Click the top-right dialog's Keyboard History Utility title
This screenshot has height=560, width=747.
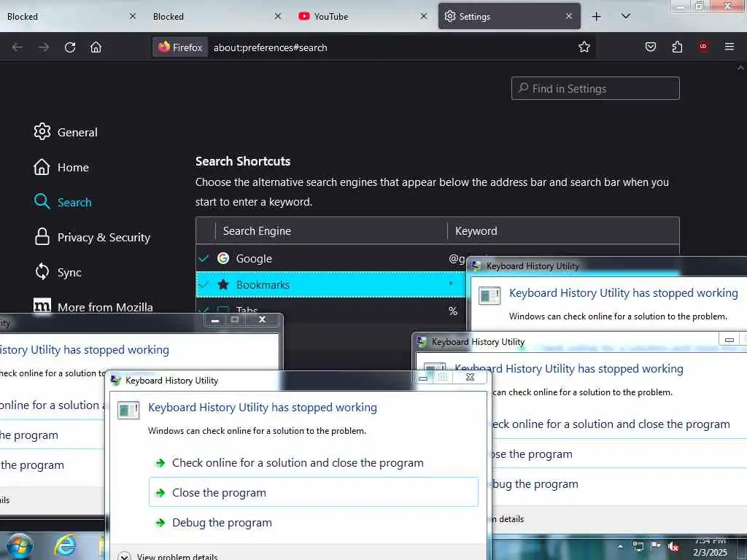(x=533, y=265)
